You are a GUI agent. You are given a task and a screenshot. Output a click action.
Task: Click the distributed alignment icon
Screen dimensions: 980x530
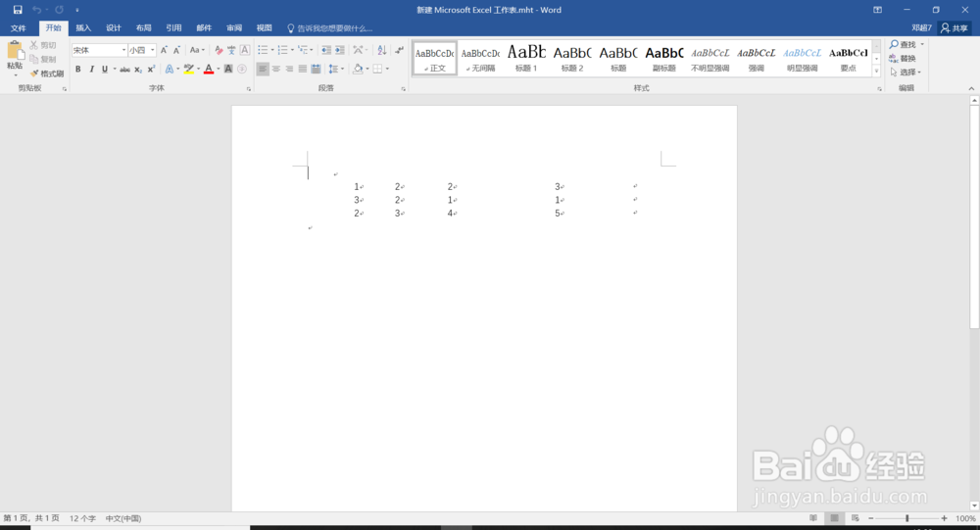pos(316,70)
